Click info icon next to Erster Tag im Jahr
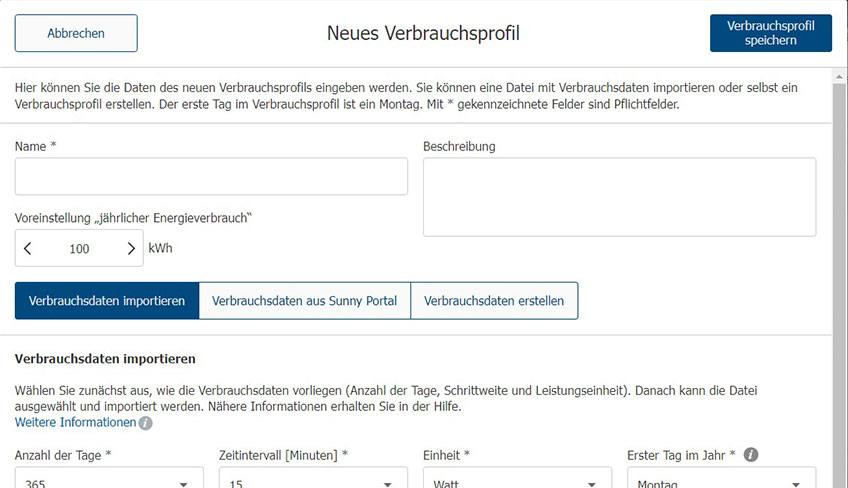This screenshot has height=488, width=848. tap(751, 454)
